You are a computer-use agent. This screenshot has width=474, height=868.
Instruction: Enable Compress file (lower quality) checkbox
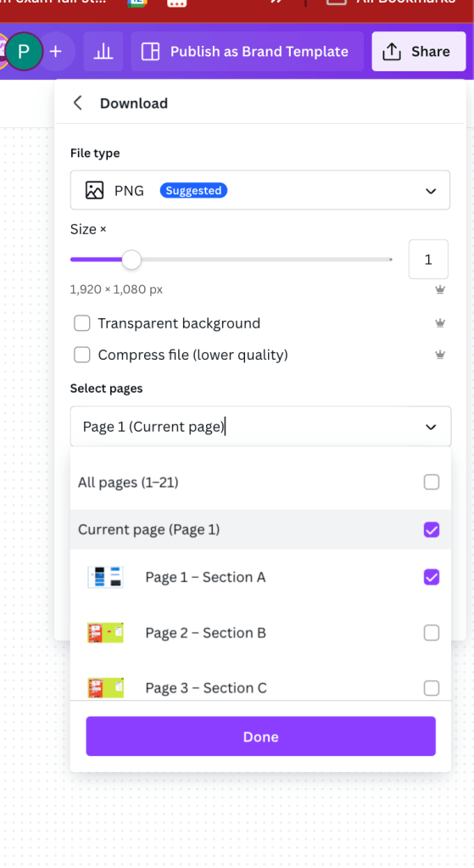(x=82, y=355)
